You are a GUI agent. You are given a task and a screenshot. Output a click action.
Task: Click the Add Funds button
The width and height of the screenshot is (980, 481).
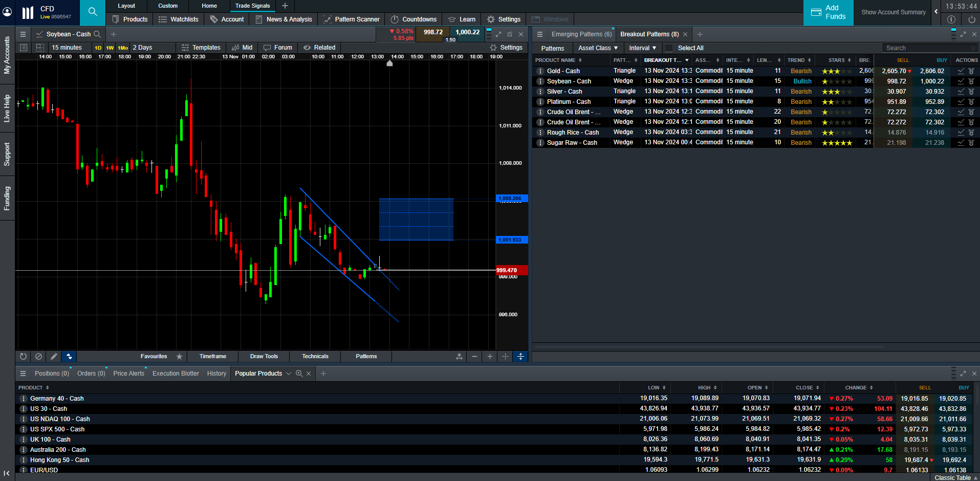point(828,12)
